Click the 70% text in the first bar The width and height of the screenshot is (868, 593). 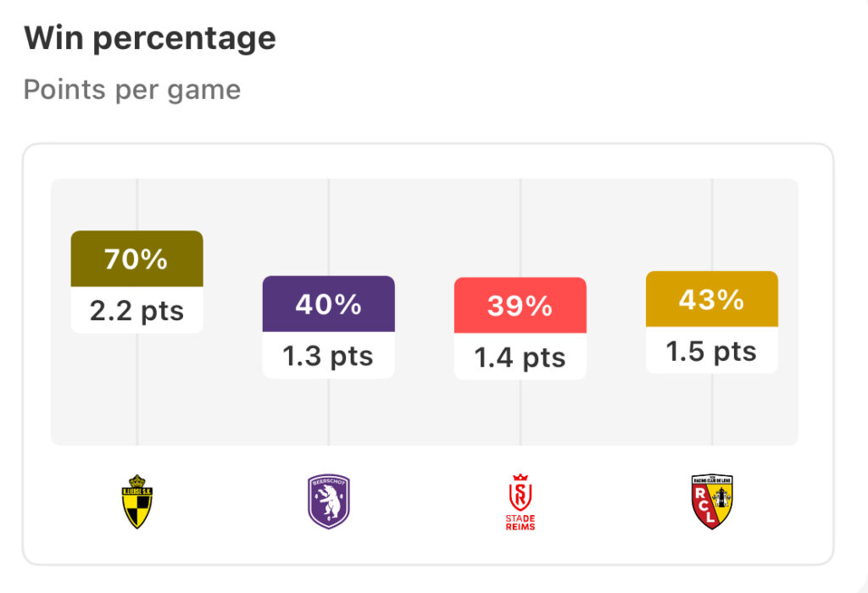click(136, 259)
